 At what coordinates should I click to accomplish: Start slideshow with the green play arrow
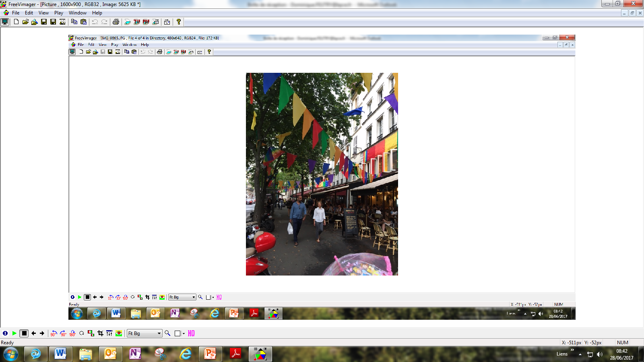point(14,333)
